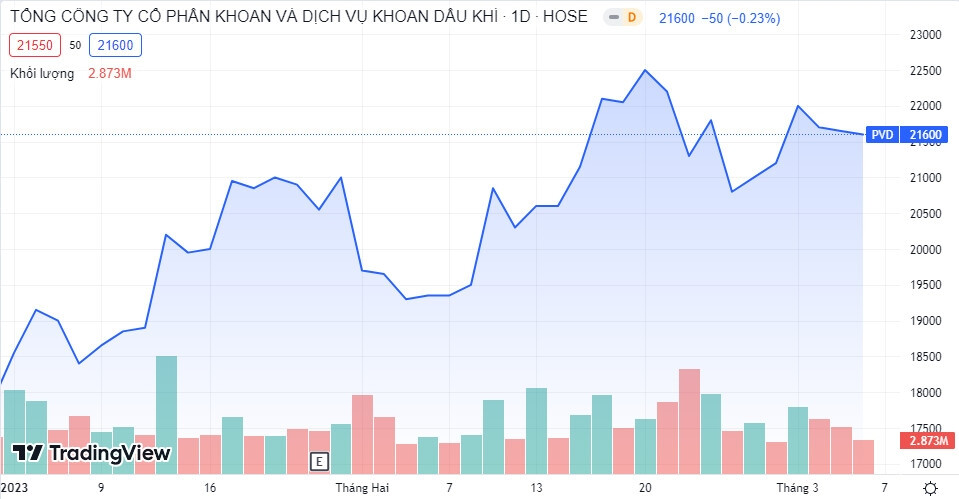The height and width of the screenshot is (499, 959).
Task: Click the company symbol title text
Action: (x=298, y=18)
